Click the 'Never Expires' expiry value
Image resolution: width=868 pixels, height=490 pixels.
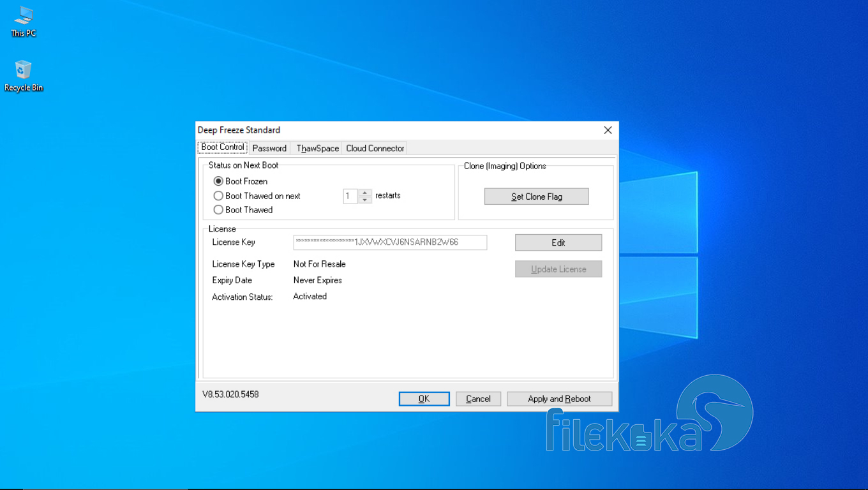click(317, 280)
